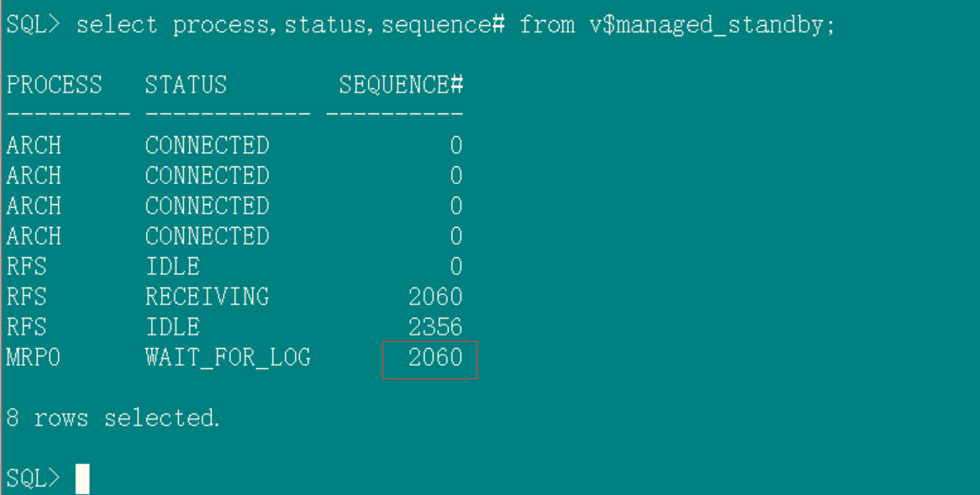Viewport: 980px width, 495px height.
Task: Click the "8 rows selected." message
Action: point(113,418)
